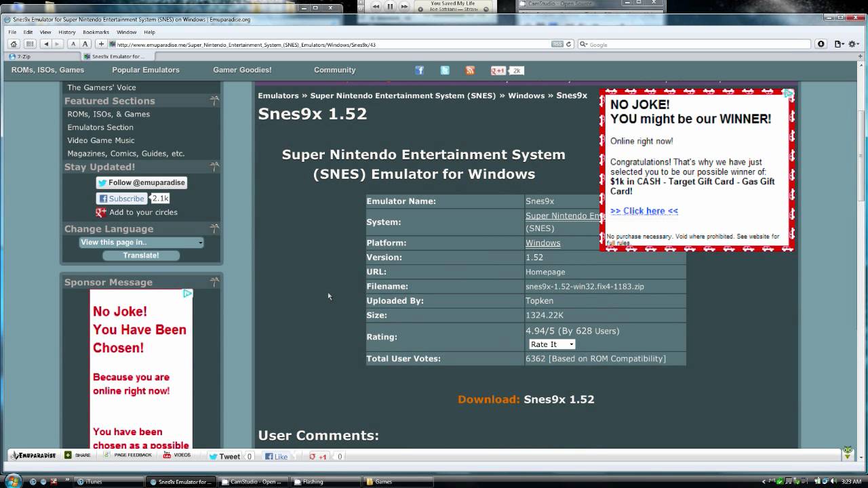This screenshot has height=488, width=868.
Task: Open the Downloads arrow button
Action: 821,44
